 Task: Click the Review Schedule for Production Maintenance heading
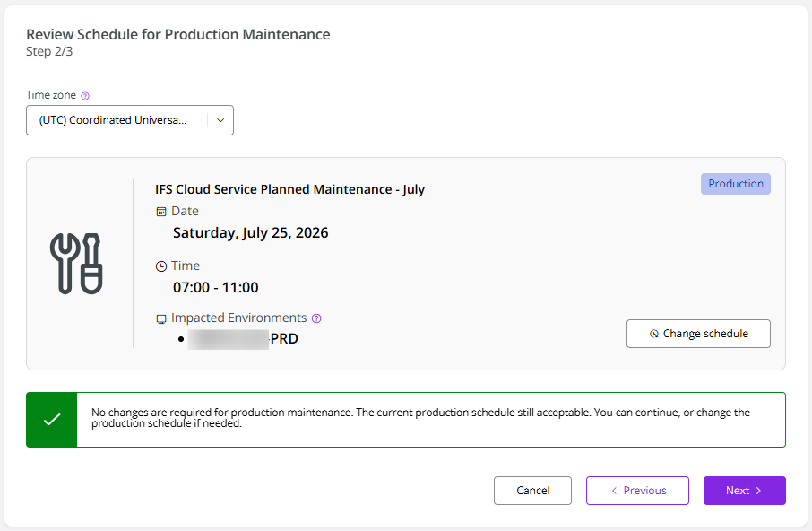(x=178, y=34)
